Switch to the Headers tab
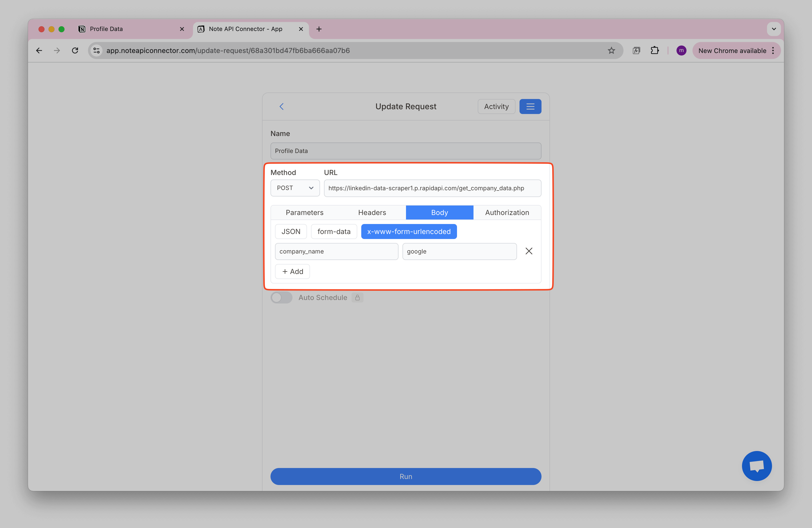This screenshot has height=528, width=812. [x=372, y=212]
